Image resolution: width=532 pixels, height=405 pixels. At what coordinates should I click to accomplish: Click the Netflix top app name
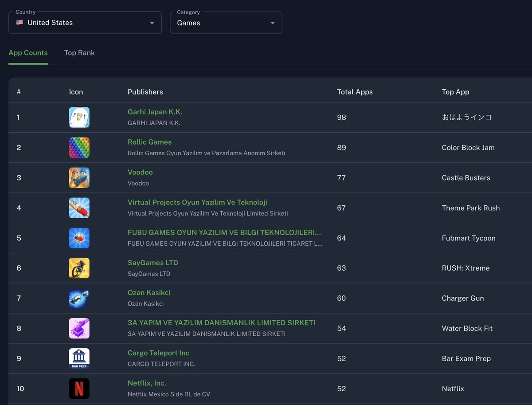[x=453, y=389]
